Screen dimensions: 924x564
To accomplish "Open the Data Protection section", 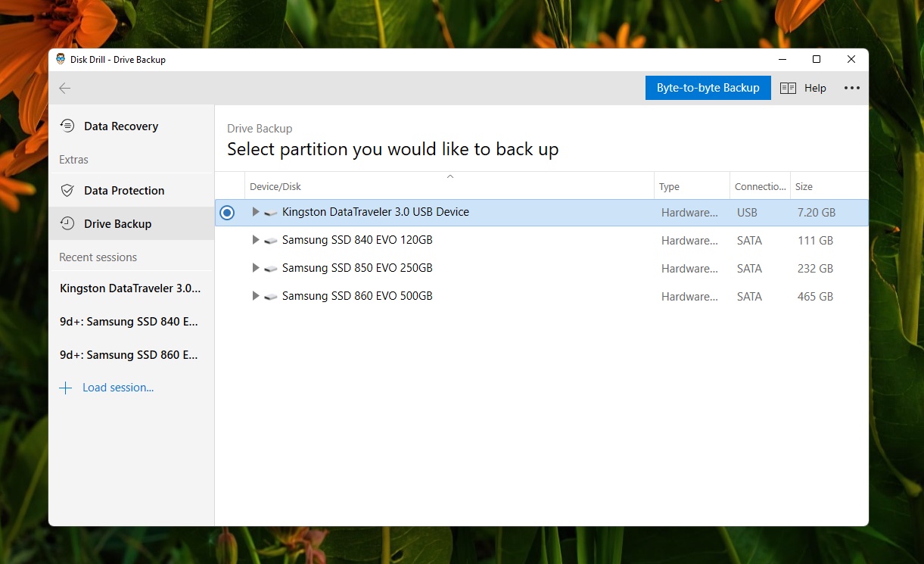I will tap(132, 191).
